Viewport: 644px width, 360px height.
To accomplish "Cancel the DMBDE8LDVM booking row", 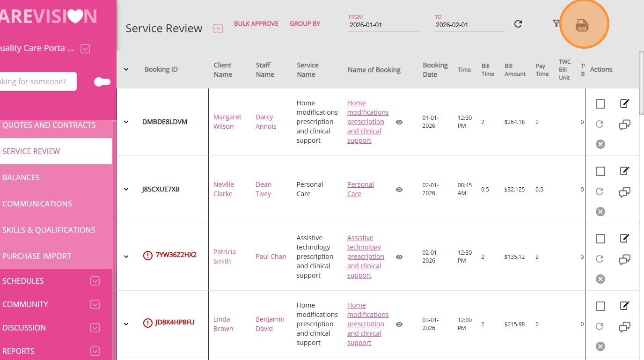I will [600, 144].
